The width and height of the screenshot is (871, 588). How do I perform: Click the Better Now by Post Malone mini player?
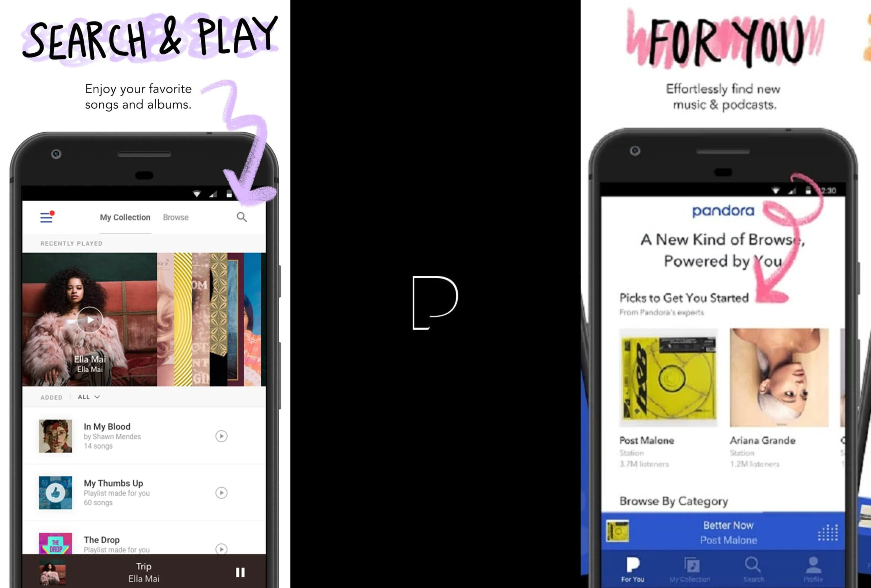pos(716,532)
